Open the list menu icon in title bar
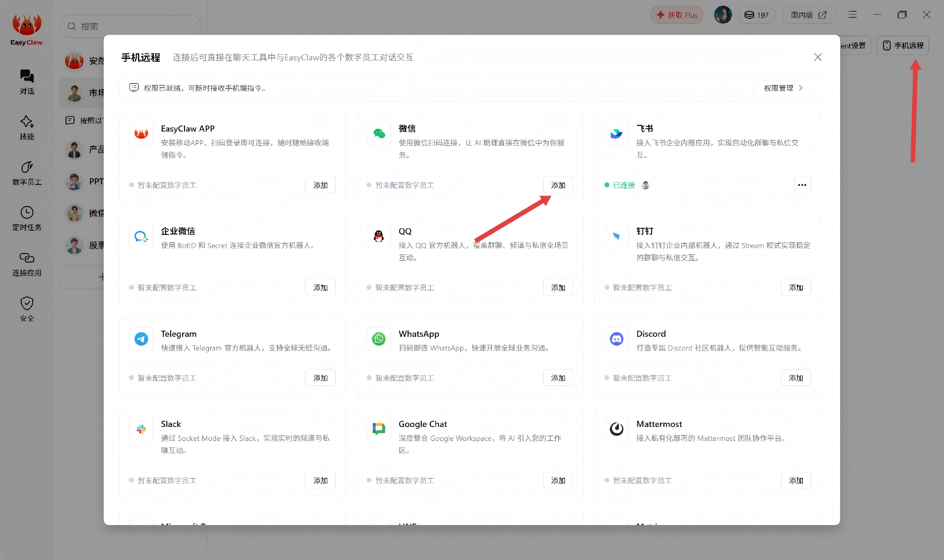This screenshot has height=560, width=944. [x=852, y=15]
